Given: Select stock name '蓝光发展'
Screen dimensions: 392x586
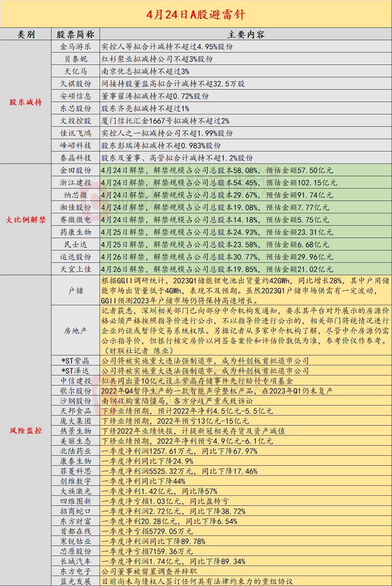Looking at the screenshot, I should click(x=76, y=581).
